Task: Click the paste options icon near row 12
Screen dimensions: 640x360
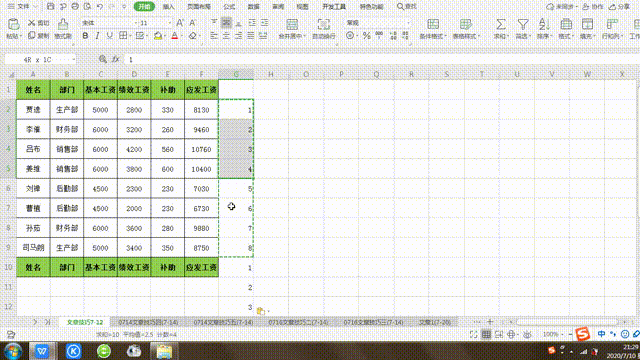Action: pyautogui.click(x=261, y=311)
